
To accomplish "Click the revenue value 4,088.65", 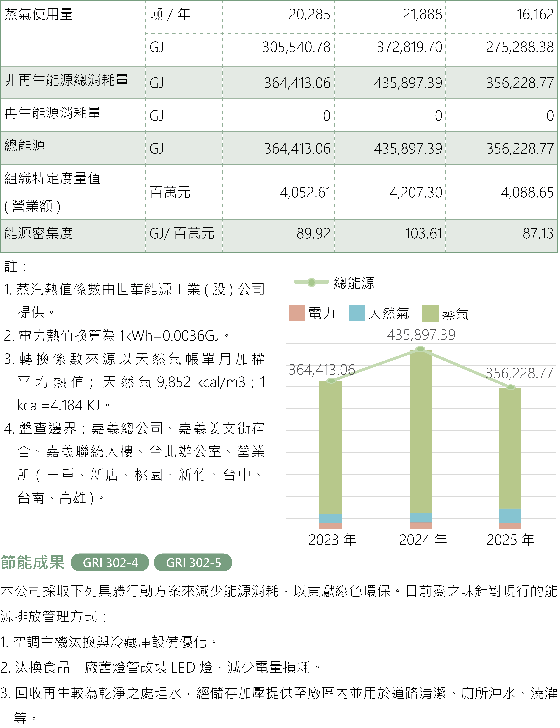I will pos(527,193).
